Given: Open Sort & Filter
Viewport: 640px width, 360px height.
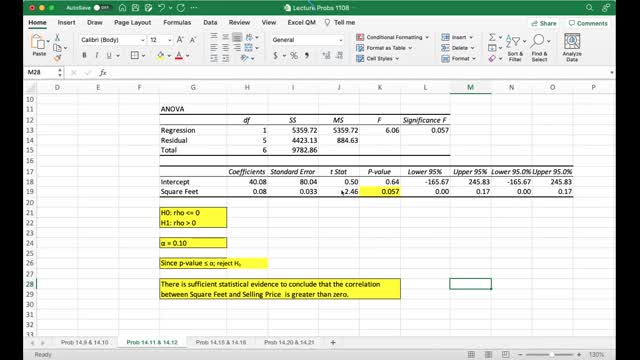Looking at the screenshot, I should pos(515,48).
